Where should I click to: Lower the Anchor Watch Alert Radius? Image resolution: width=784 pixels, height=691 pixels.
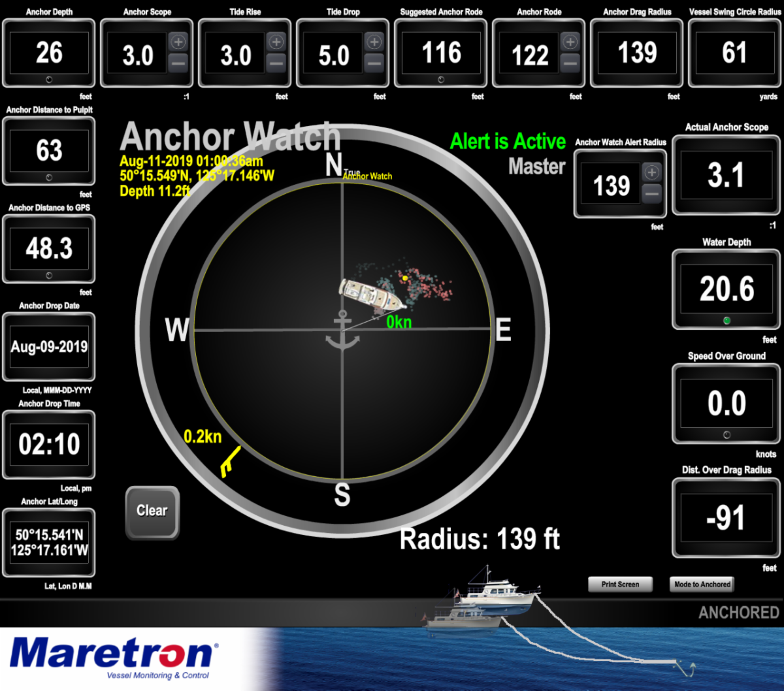coord(651,194)
